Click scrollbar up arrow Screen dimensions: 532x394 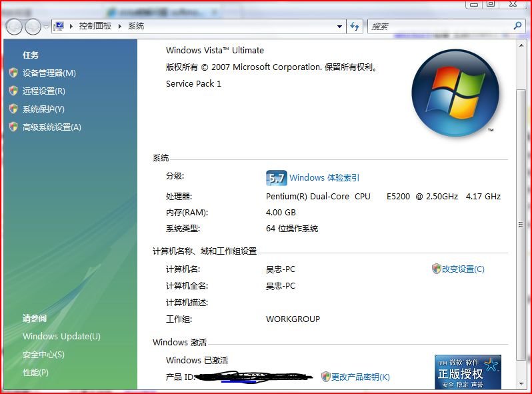(521, 45)
